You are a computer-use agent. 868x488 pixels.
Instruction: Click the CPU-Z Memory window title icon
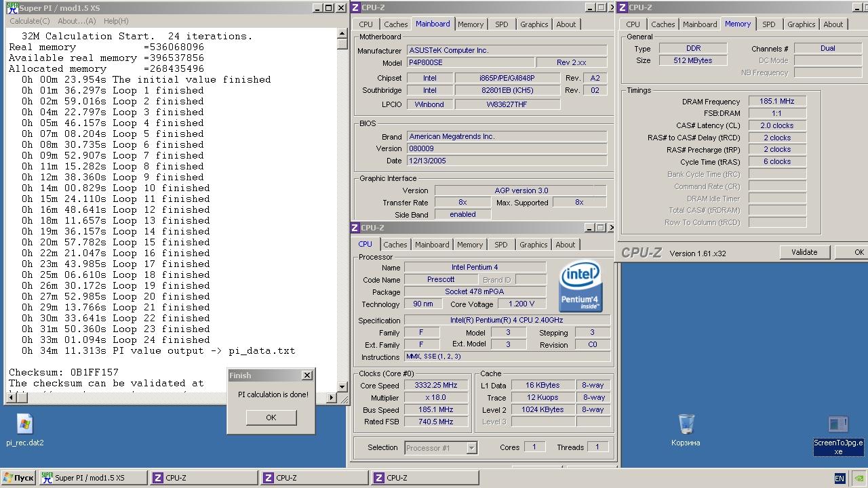(623, 7)
